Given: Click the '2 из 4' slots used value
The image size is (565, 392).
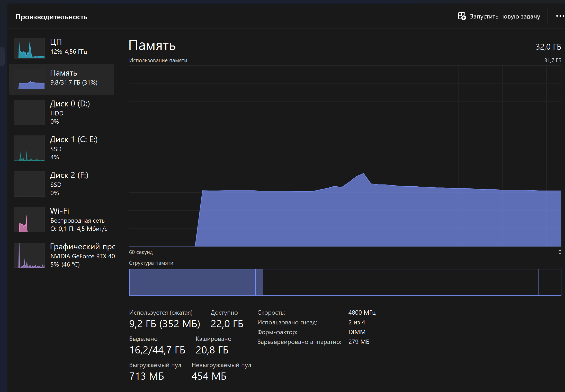Looking at the screenshot, I should 356,322.
